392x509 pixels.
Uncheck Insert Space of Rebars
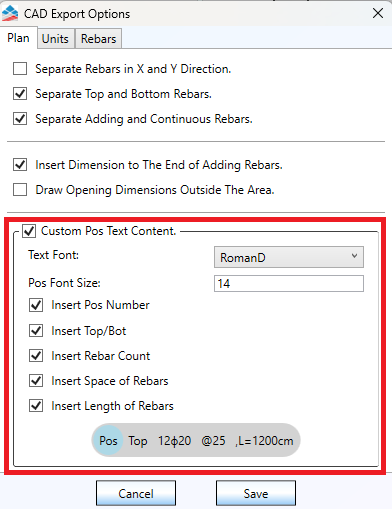(36, 381)
